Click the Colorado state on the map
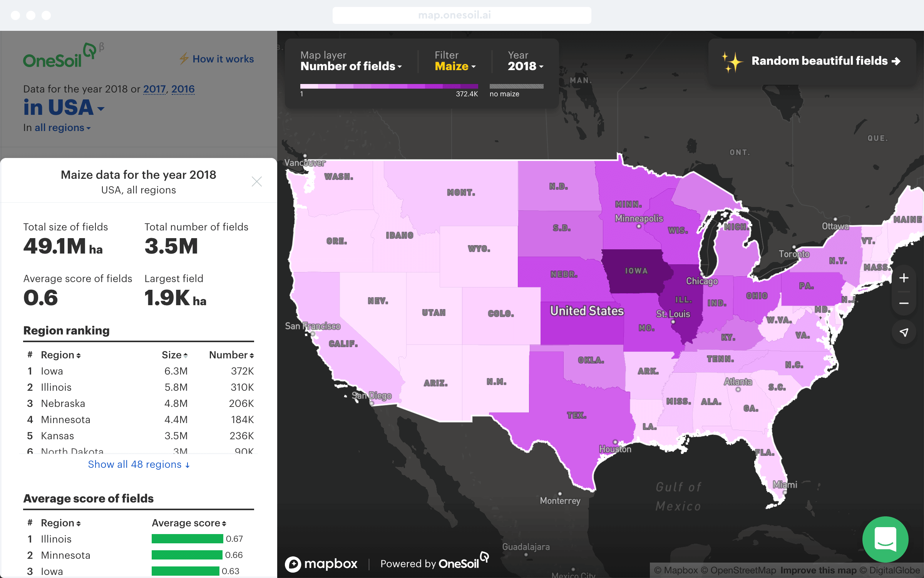Viewport: 924px width, 578px height. point(500,314)
